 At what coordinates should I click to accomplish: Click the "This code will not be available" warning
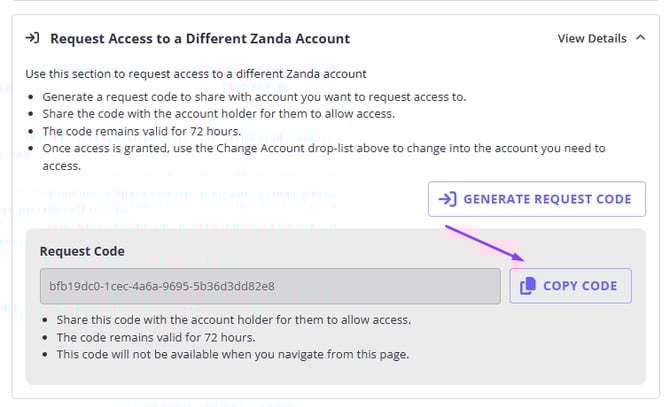(232, 354)
